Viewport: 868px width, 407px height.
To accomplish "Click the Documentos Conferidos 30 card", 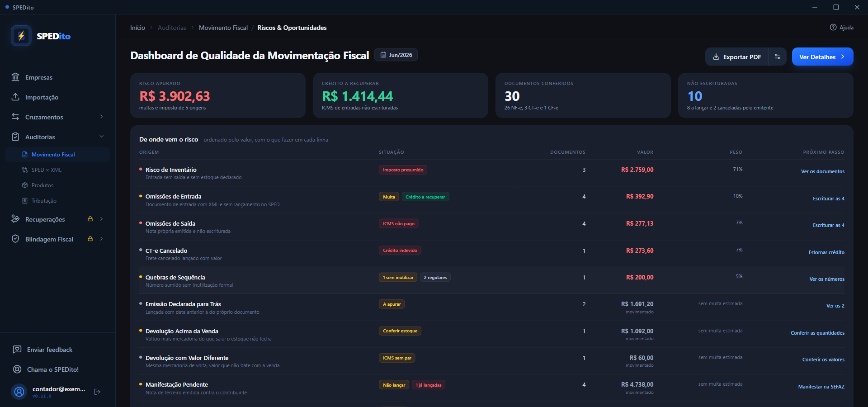I will tap(583, 95).
